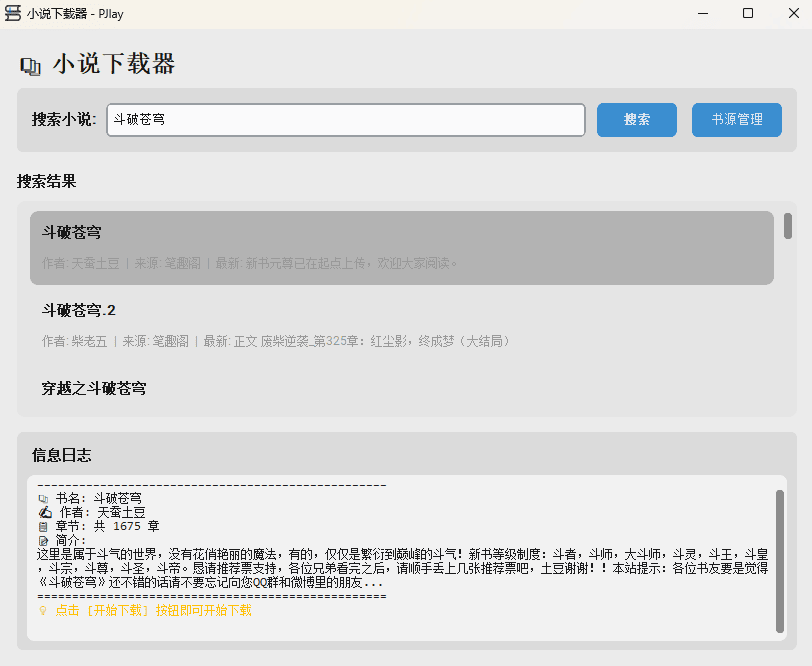Click the 搜索结果 heading

pos(47,181)
